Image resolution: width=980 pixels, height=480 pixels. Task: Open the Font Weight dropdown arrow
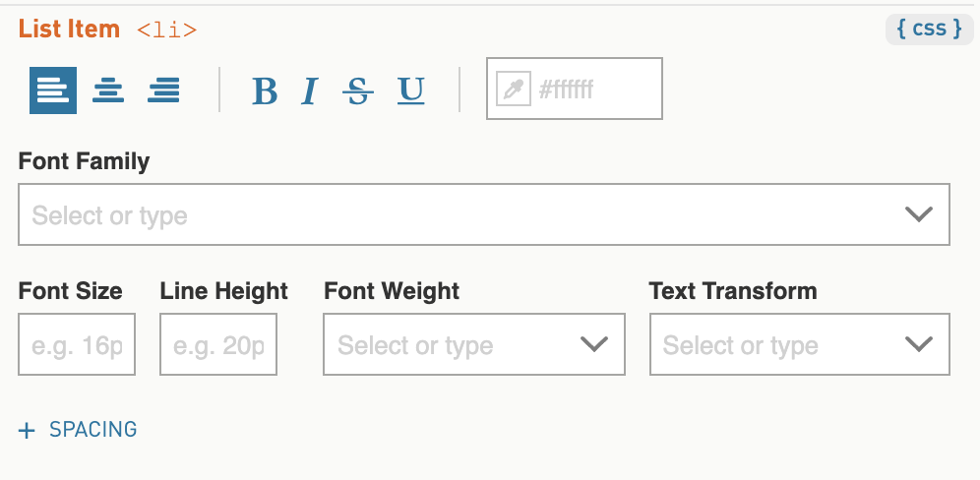point(593,344)
